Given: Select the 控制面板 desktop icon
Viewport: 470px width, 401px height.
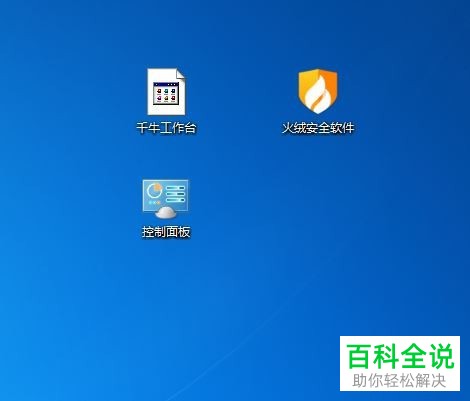Looking at the screenshot, I should (x=166, y=199).
